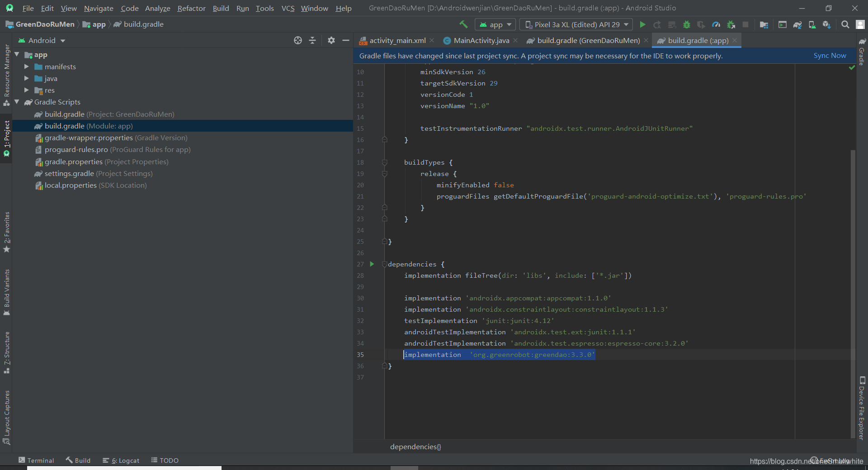Open the Pixel 3a XL device dropdown
This screenshot has width=868, height=470.
click(x=576, y=24)
